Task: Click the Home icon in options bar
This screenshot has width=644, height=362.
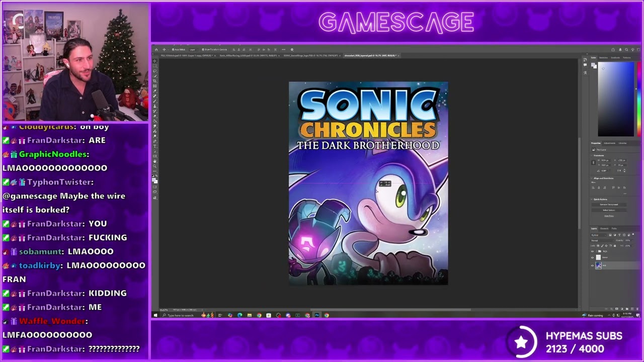Action: point(156,49)
